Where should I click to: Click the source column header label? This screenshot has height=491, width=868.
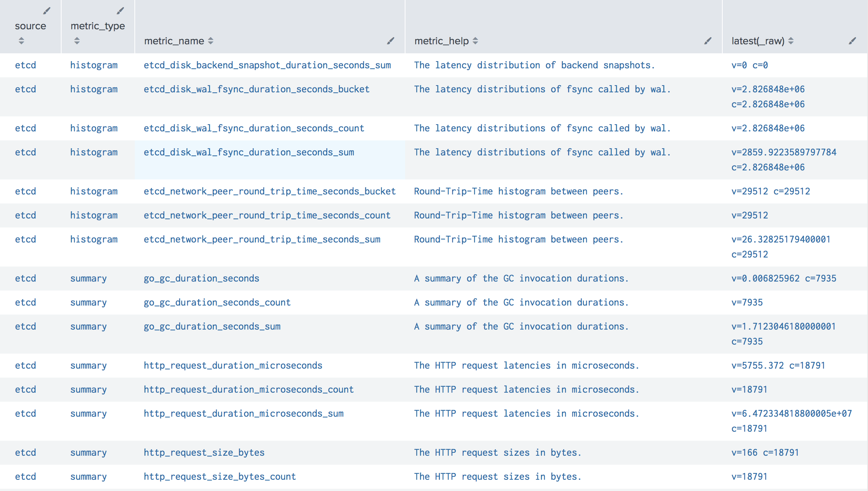pos(30,26)
